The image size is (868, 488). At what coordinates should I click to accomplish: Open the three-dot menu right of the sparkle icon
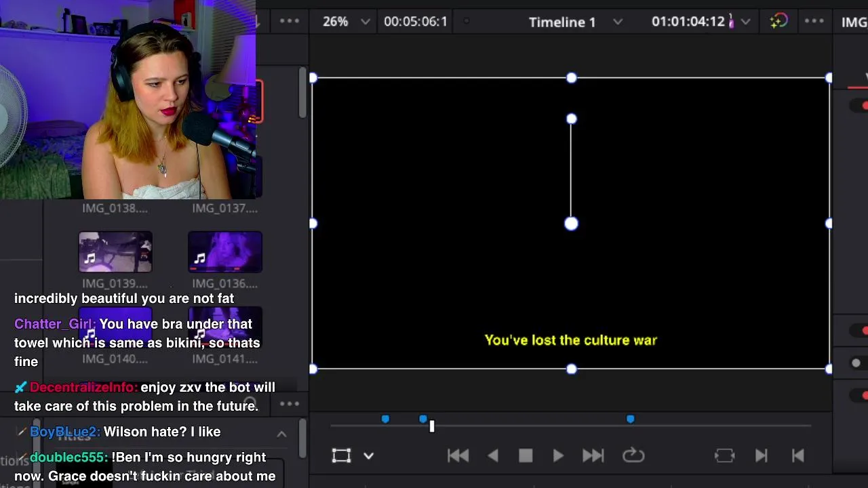click(814, 21)
